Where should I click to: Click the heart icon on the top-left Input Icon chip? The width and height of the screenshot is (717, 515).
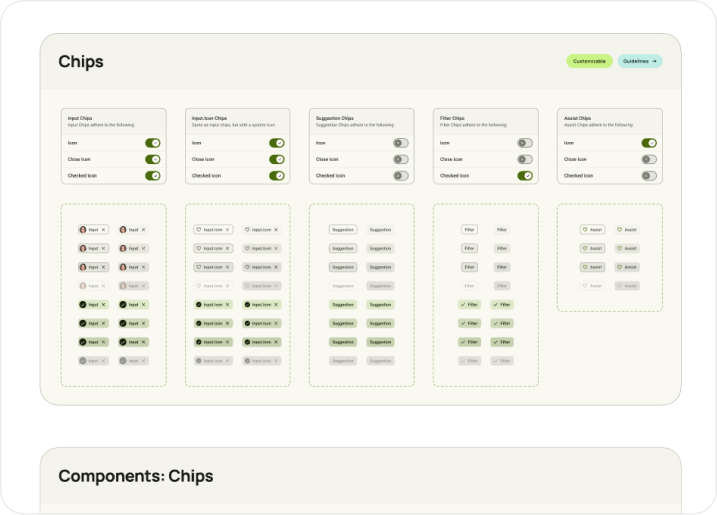point(198,230)
